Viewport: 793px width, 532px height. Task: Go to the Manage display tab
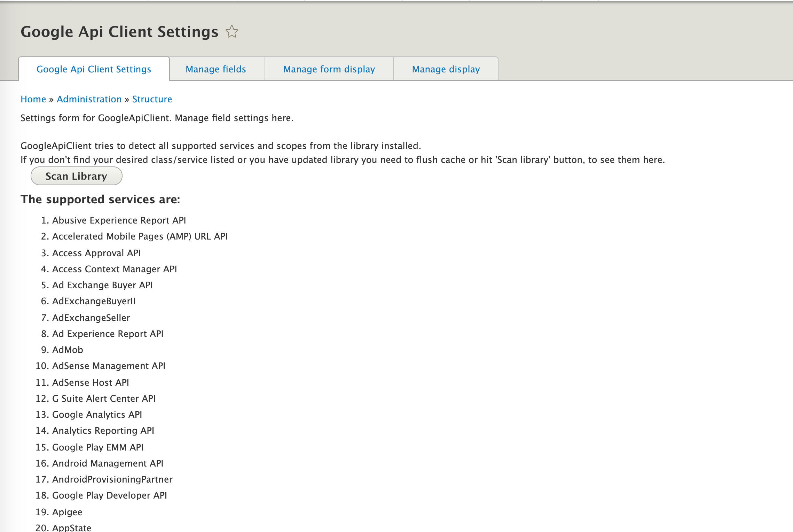point(446,69)
